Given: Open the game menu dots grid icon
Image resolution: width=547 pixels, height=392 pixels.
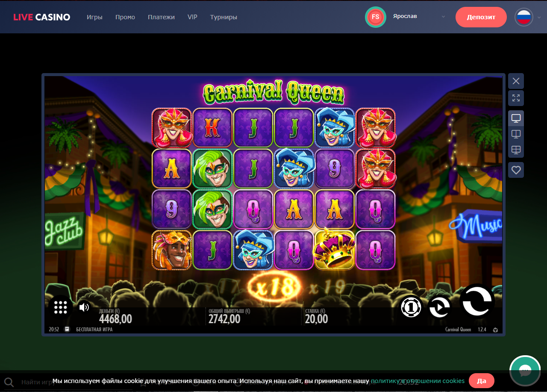Looking at the screenshot, I should pyautogui.click(x=61, y=307).
